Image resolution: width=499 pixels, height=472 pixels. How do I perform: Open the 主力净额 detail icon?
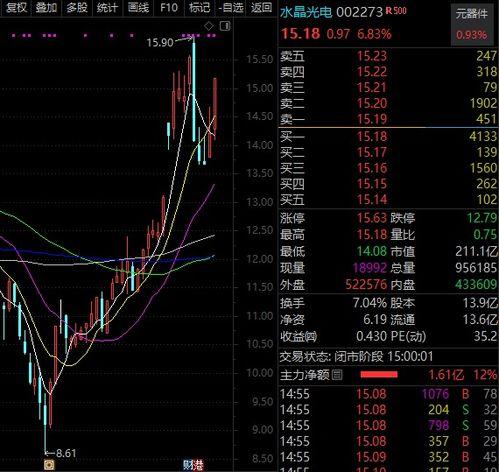pos(337,375)
